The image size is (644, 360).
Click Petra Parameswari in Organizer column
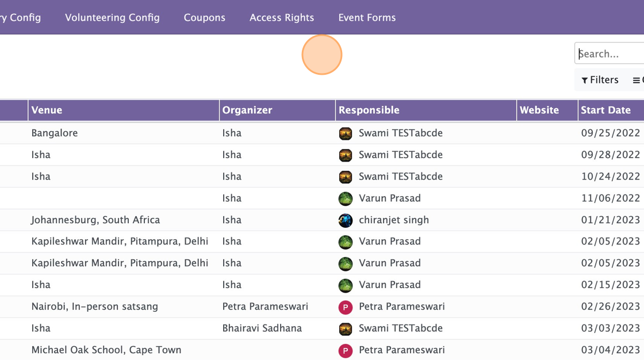coord(265,307)
